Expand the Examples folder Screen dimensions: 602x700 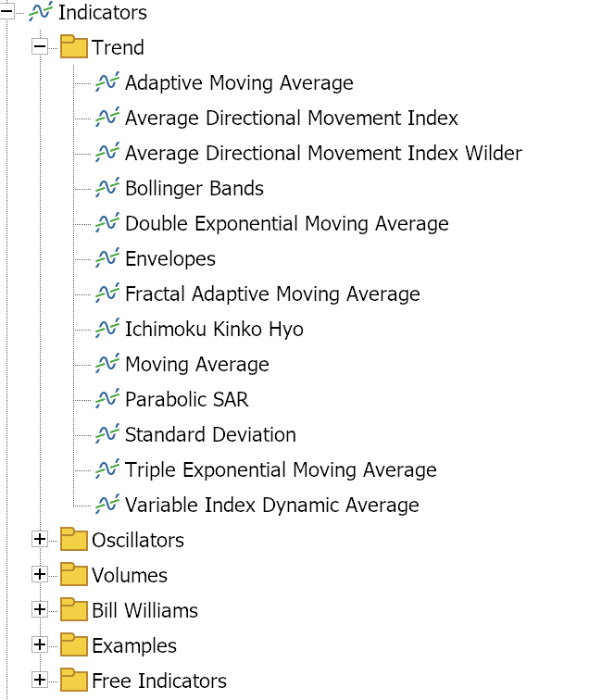(39, 645)
